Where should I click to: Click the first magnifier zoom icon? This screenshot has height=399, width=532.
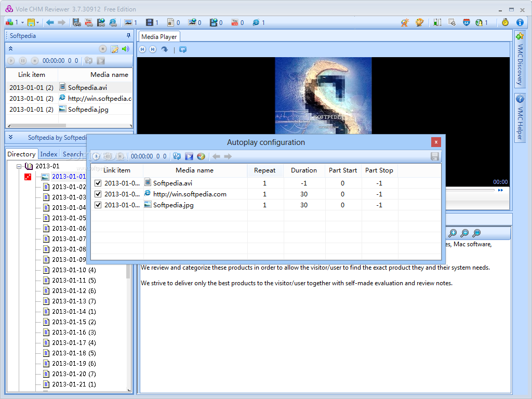pos(453,233)
